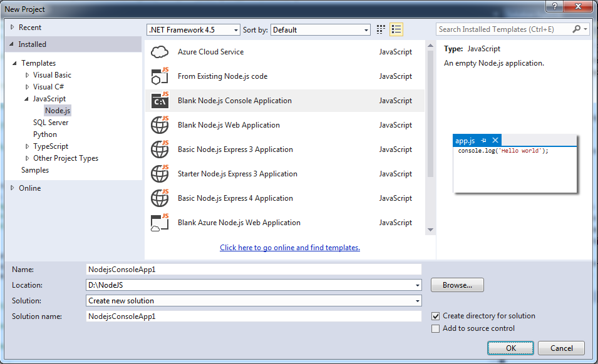Toggle the app.js preview pin
This screenshot has width=598, height=364.
pyautogui.click(x=485, y=140)
